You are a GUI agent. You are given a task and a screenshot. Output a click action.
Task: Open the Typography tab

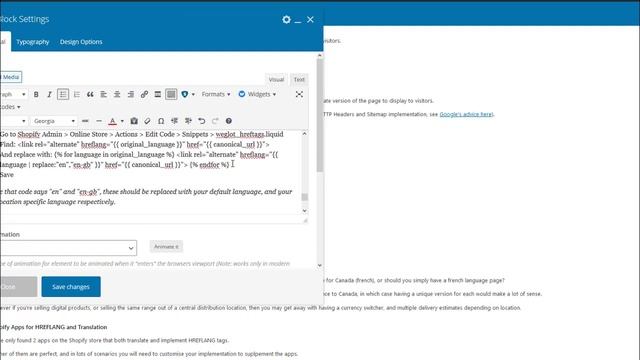point(33,42)
